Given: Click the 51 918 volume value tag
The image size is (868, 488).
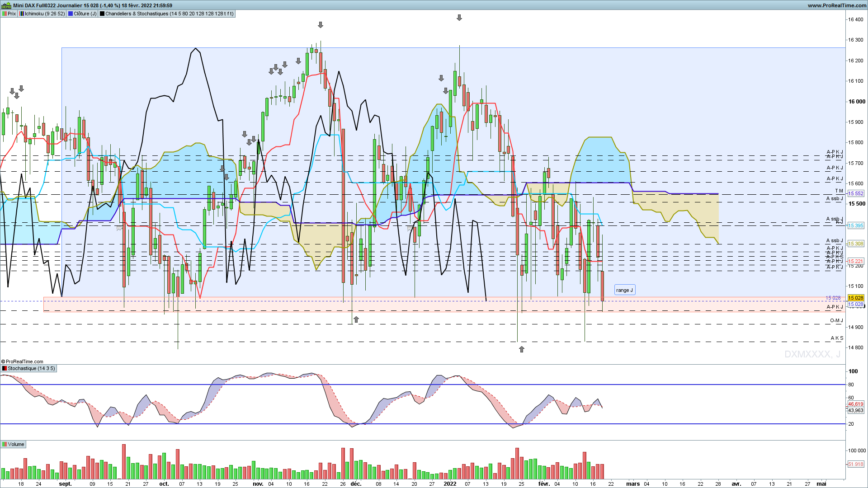Looking at the screenshot, I should pos(856,464).
